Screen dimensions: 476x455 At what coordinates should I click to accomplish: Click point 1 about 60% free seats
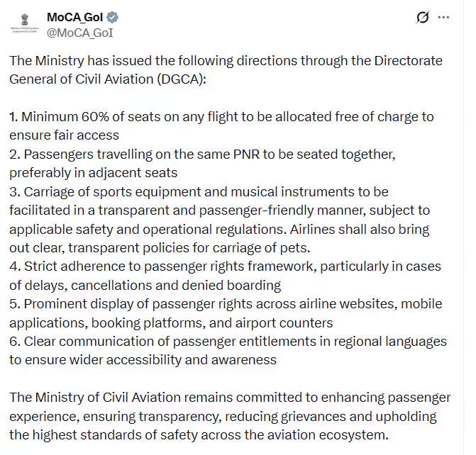point(221,116)
